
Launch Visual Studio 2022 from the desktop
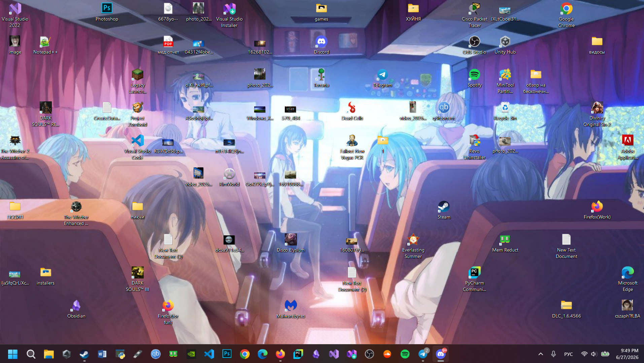coord(15,15)
